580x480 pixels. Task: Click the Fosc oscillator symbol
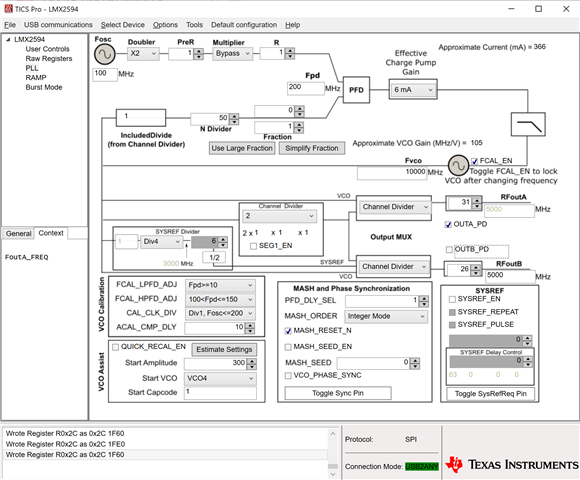[105, 54]
